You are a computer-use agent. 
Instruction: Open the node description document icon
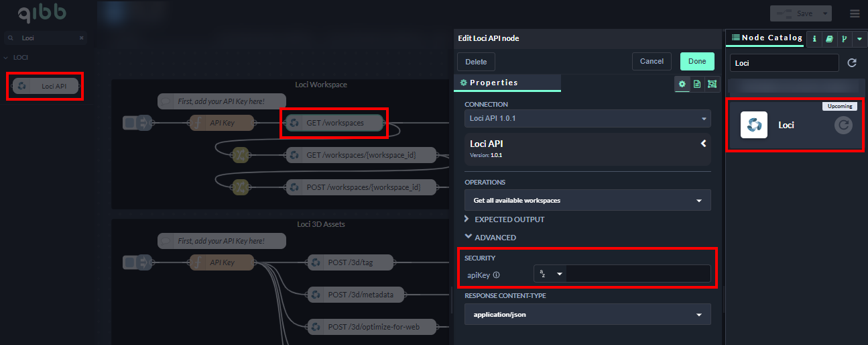(x=697, y=84)
